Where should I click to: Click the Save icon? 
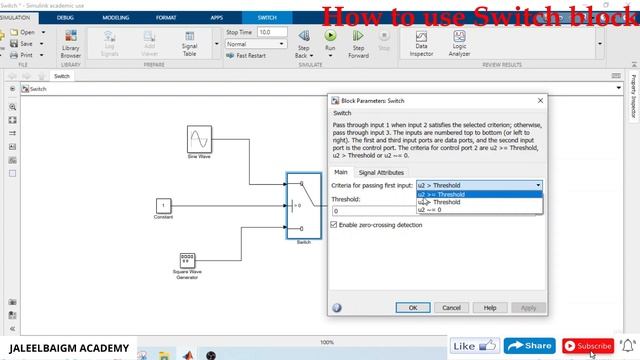(x=14, y=43)
